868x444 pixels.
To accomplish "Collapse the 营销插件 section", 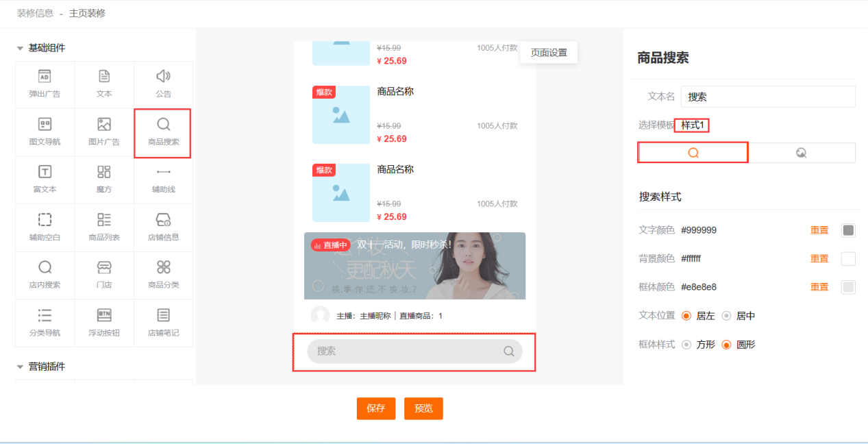I will click(x=20, y=367).
